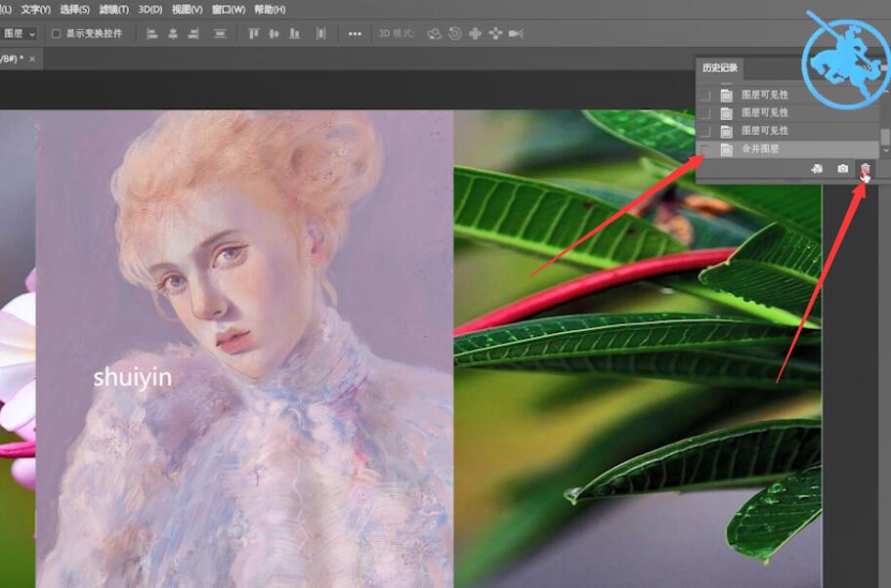Distribute layers vertically icon

point(220,34)
